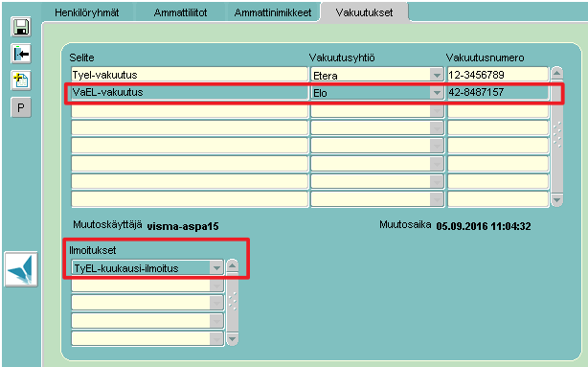Click the Muutosaika value 05.09.2016 11:04:32
Viewport: 588px width, 367px height.
484,226
